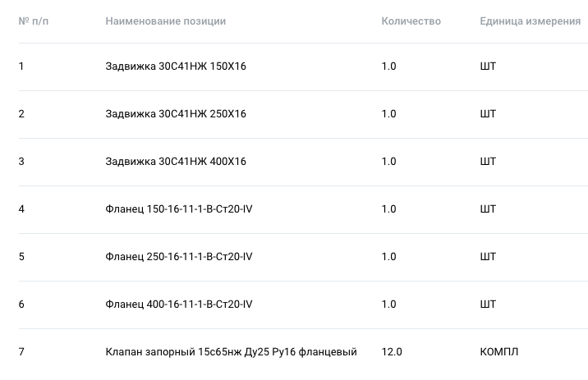Select item Задвижка 30С41НЖ 250Х16
Viewport: 588px width, 380px height.
pyautogui.click(x=176, y=114)
